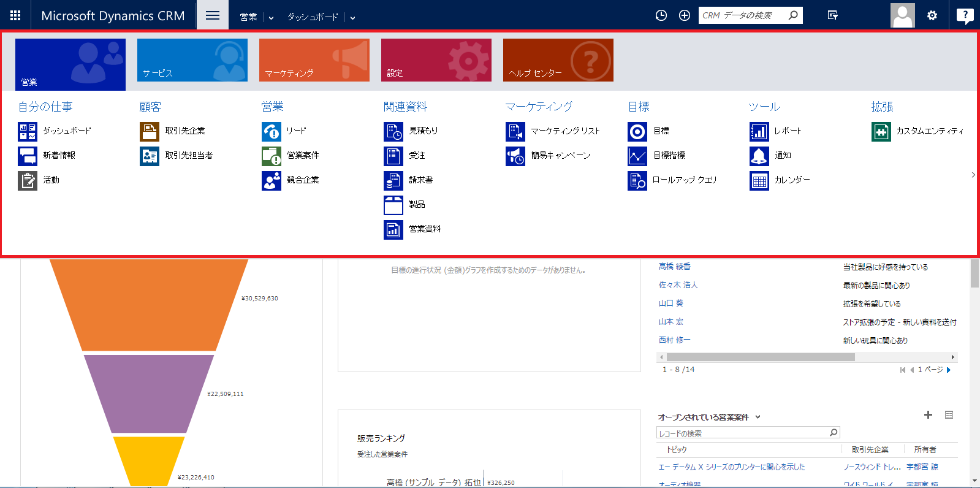Open エー データム X シリーズ opportunity link
The image size is (980, 488).
click(732, 467)
